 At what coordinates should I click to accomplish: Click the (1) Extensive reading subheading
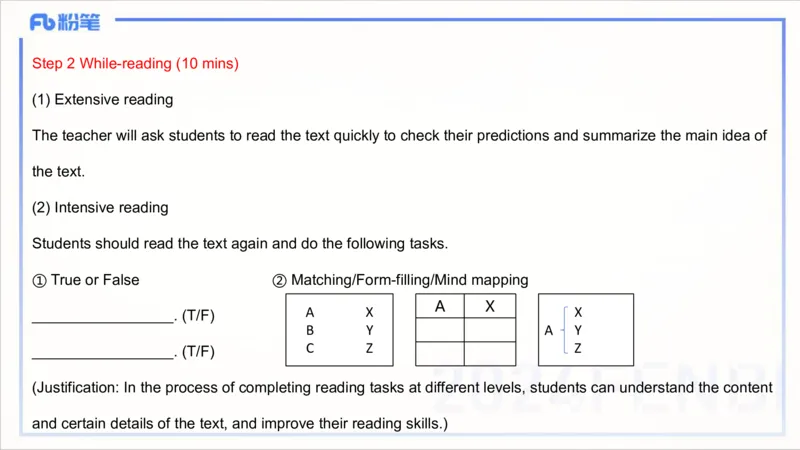pos(103,100)
